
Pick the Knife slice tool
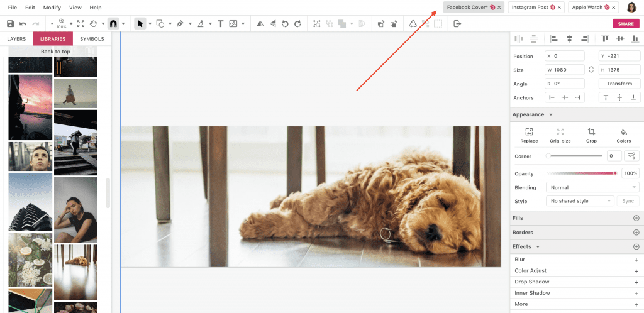click(x=201, y=24)
